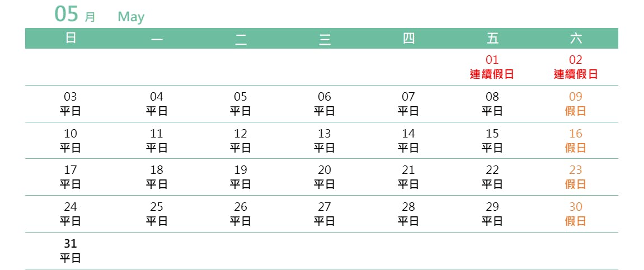This screenshot has height=270, width=644.
Task: Choose May 23 weekend date
Action: [x=576, y=177]
